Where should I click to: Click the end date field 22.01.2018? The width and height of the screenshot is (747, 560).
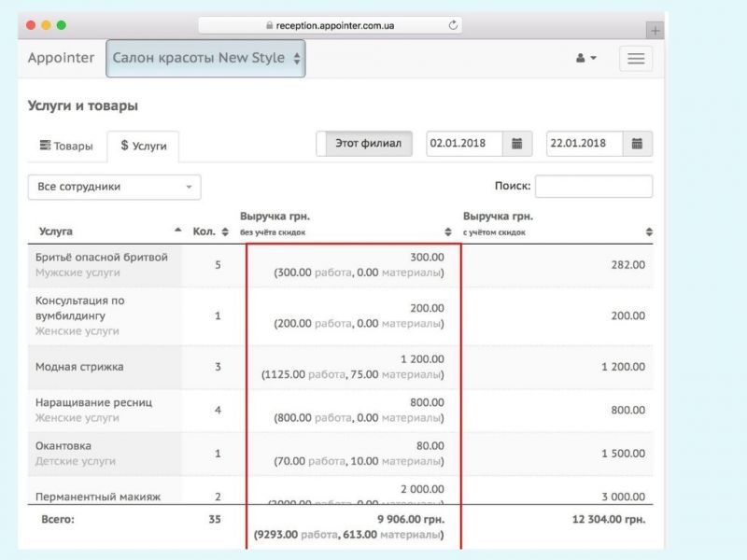tap(584, 144)
